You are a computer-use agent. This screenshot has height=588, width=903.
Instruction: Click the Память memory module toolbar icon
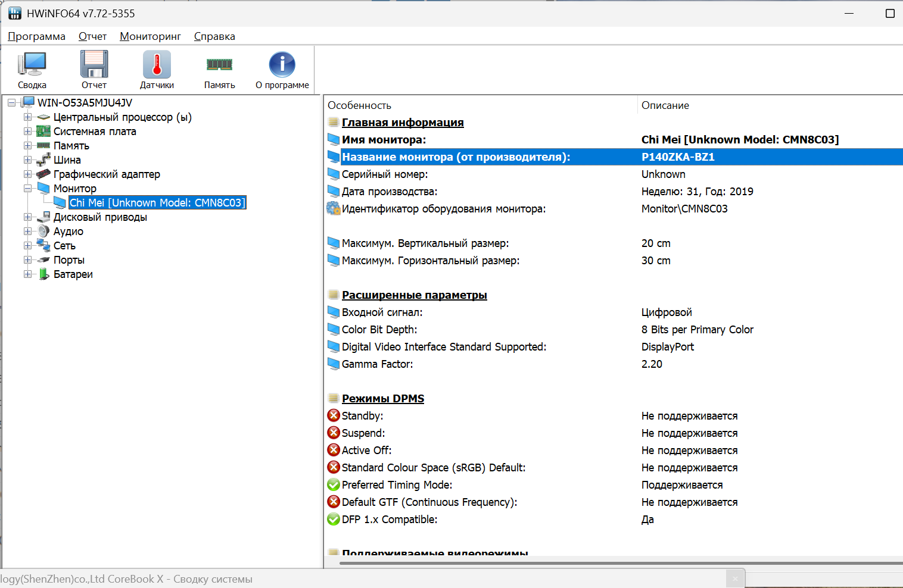(x=219, y=64)
